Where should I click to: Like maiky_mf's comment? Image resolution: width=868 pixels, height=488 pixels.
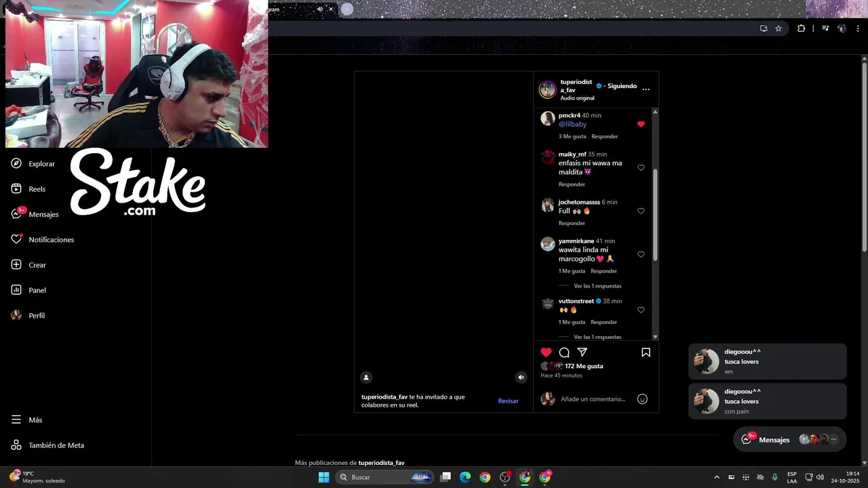tap(641, 167)
